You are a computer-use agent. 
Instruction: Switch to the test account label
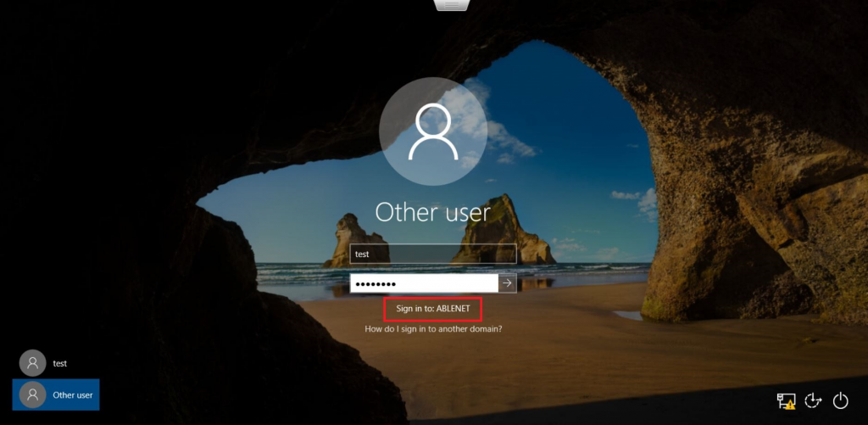(x=60, y=363)
